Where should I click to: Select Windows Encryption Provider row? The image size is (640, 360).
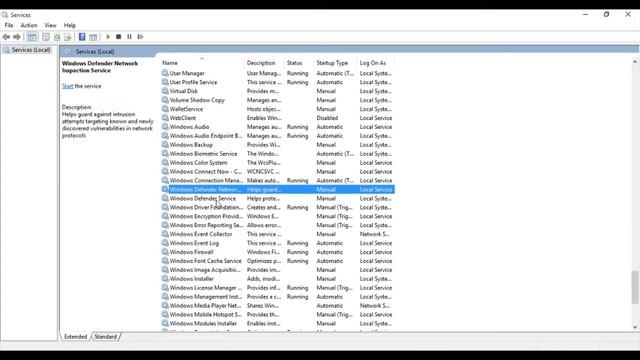click(x=278, y=216)
